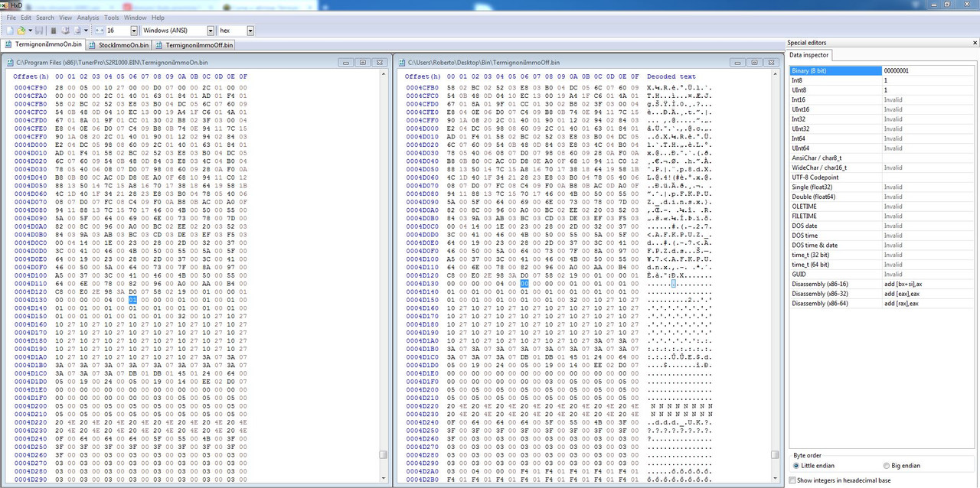Viewport: 980px width, 488px height.
Task: Select the Binary (8 bit) inspector row
Action: tap(883, 70)
